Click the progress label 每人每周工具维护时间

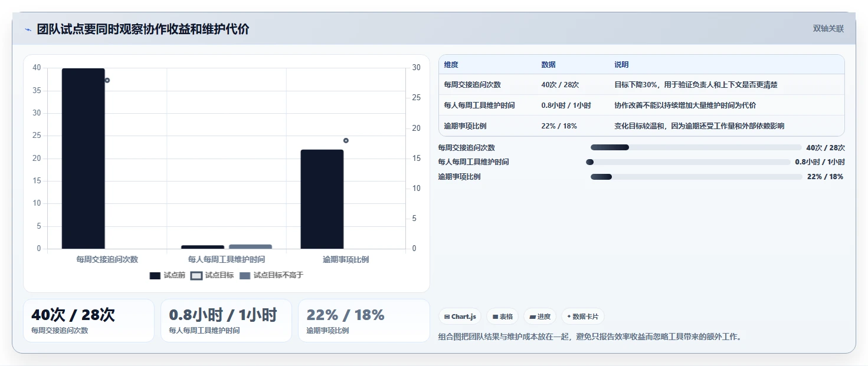(474, 162)
